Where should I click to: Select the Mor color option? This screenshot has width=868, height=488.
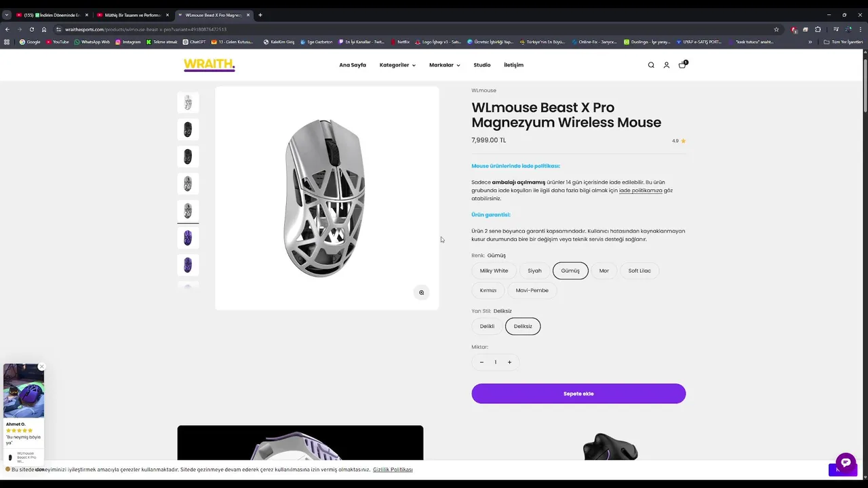pos(604,271)
